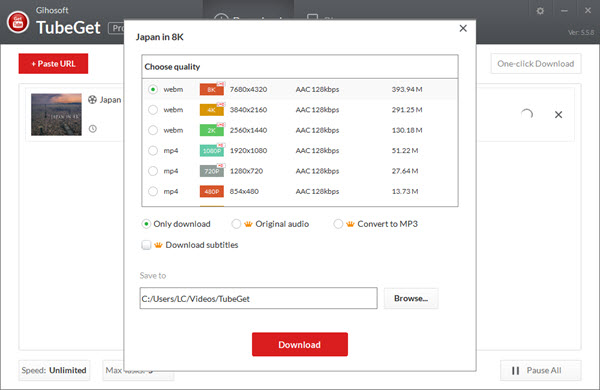
Task: Click the 1280x720 resolution text
Action: (x=246, y=171)
